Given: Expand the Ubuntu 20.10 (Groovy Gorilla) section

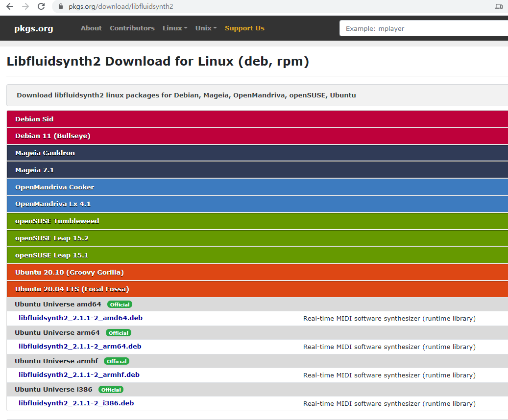Looking at the screenshot, I should (257, 272).
